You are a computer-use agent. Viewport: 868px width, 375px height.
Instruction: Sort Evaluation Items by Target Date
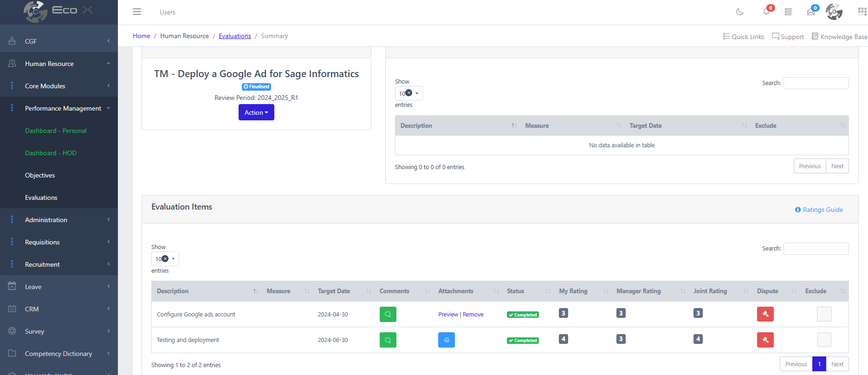pyautogui.click(x=344, y=291)
